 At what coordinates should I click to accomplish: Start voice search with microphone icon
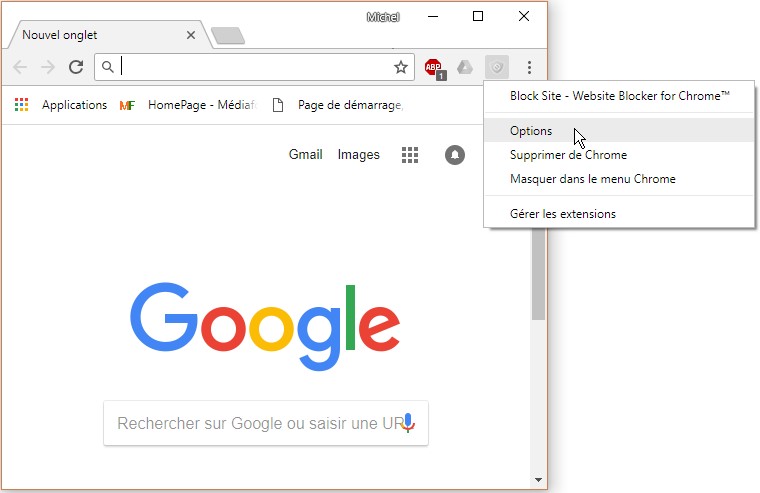408,423
